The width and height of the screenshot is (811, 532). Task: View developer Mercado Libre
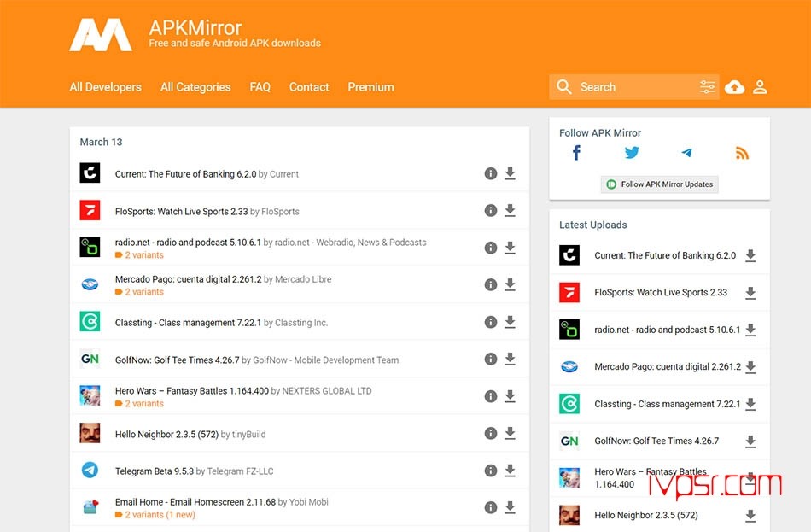(303, 279)
